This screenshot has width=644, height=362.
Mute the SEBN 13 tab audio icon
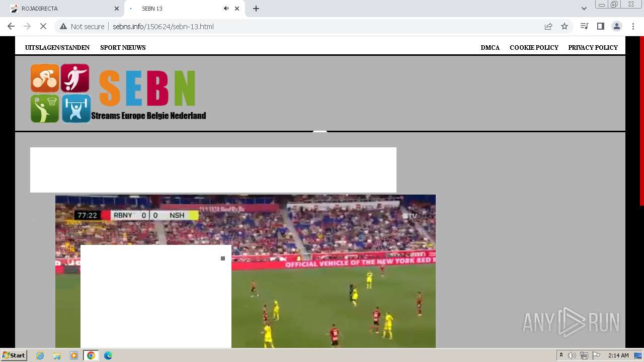pos(226,9)
